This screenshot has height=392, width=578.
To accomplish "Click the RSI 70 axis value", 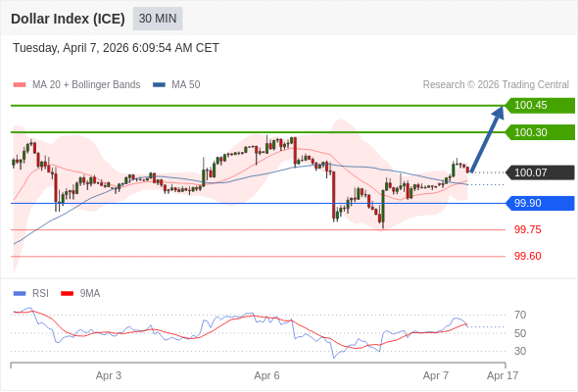I will [x=520, y=315].
